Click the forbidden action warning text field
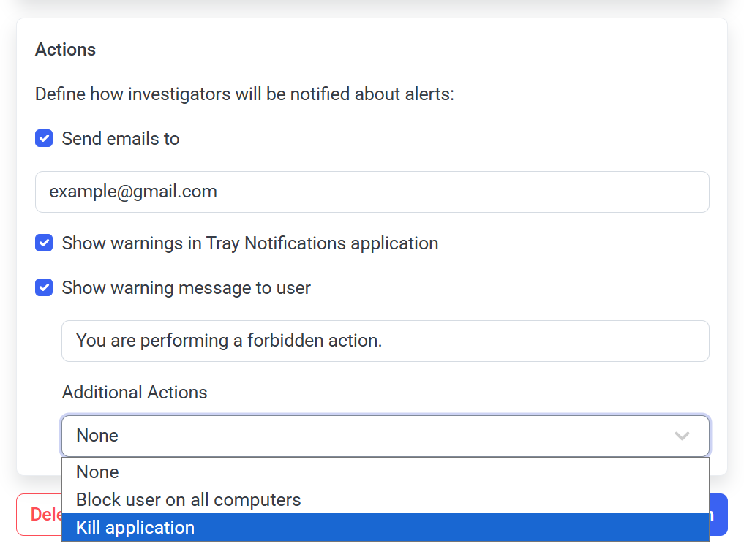This screenshot has width=744, height=560. point(512,341)
